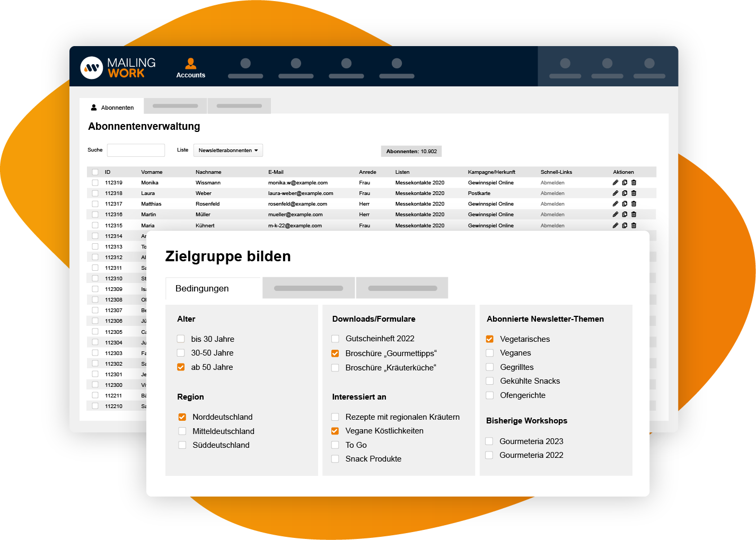This screenshot has width=756, height=540.
Task: Switch to the Abonnenten tab
Action: [x=112, y=107]
